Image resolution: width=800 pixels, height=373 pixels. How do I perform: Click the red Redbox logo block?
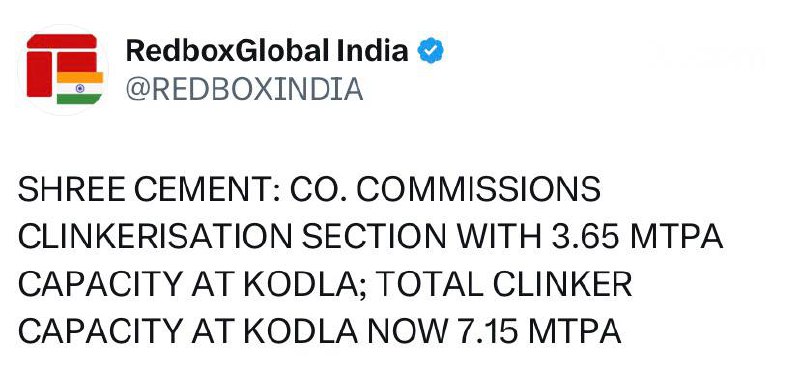tap(61, 65)
